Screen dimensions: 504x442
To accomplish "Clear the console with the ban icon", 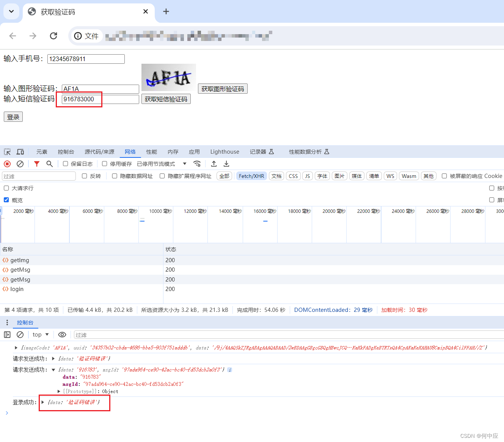I will click(20, 335).
